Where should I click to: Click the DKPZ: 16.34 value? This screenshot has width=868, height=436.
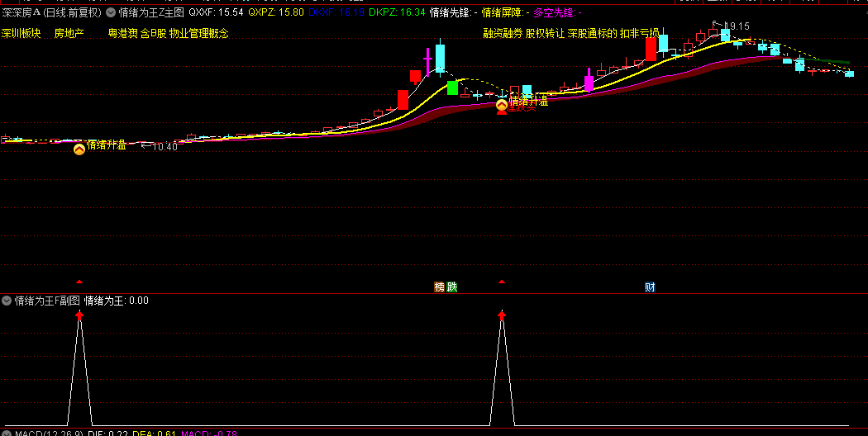tap(397, 12)
